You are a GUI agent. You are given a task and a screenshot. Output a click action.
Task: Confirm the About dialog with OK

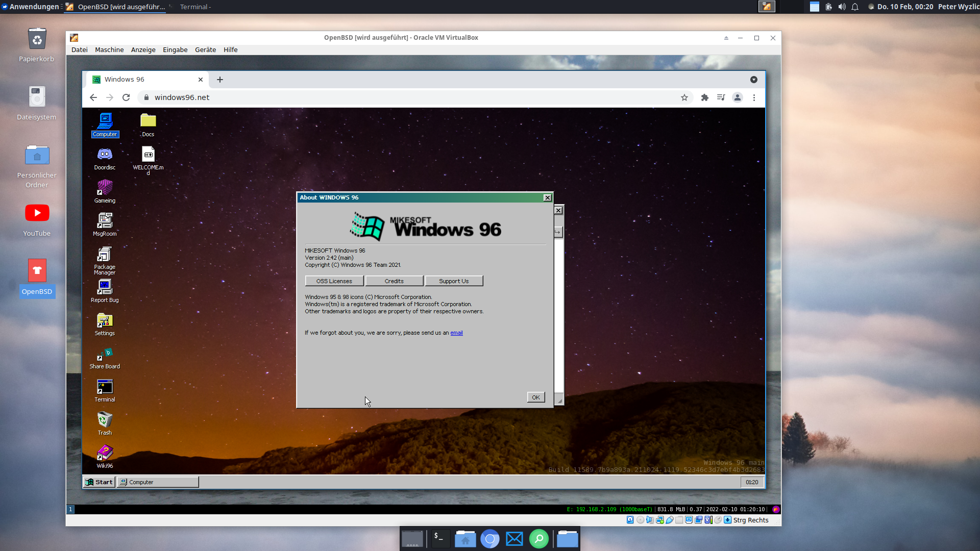pyautogui.click(x=535, y=397)
